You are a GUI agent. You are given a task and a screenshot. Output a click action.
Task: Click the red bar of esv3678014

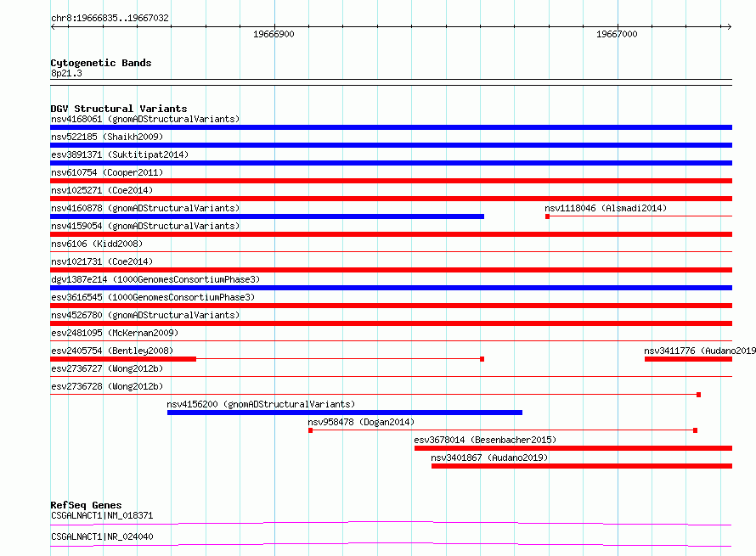click(x=573, y=448)
